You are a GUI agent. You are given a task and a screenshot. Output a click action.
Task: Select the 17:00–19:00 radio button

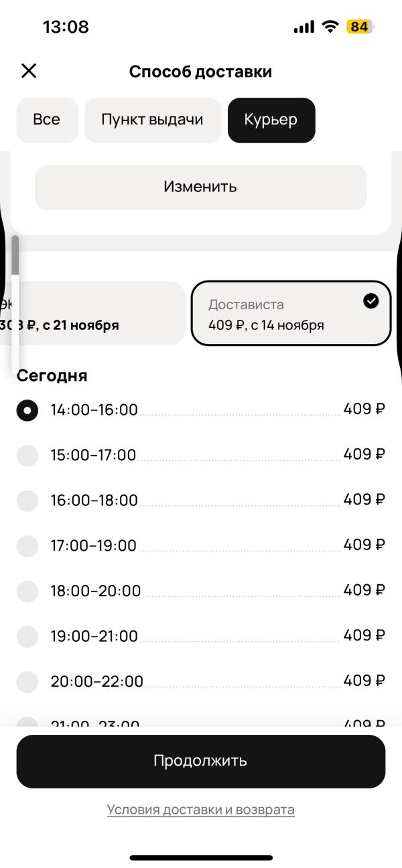pyautogui.click(x=27, y=546)
